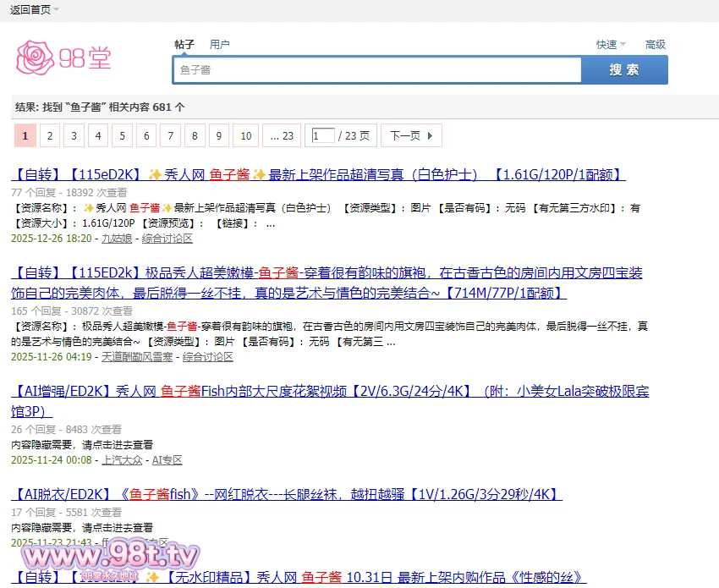Select page 10 in pagination
The height and width of the screenshot is (588, 719).
tap(245, 135)
